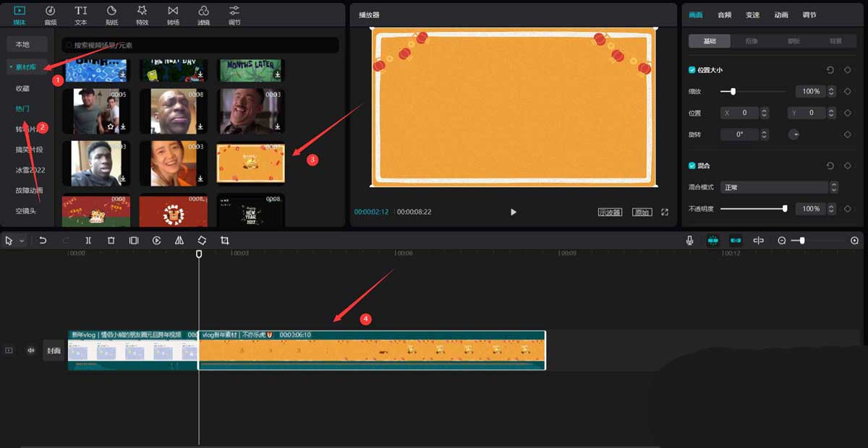Select the 基础 basic sub-tab
The height and width of the screenshot is (448, 868).
710,41
